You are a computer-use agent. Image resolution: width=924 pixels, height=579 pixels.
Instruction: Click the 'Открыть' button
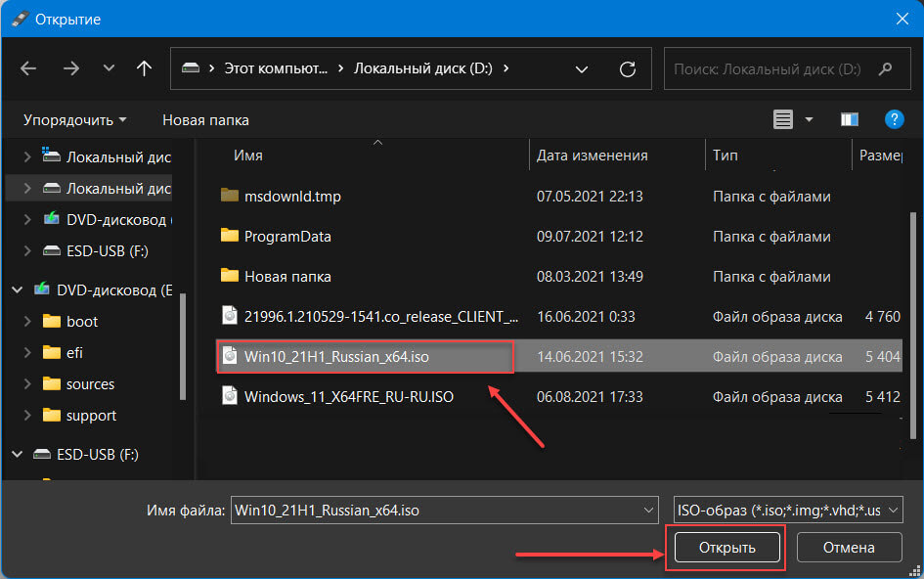click(726, 547)
